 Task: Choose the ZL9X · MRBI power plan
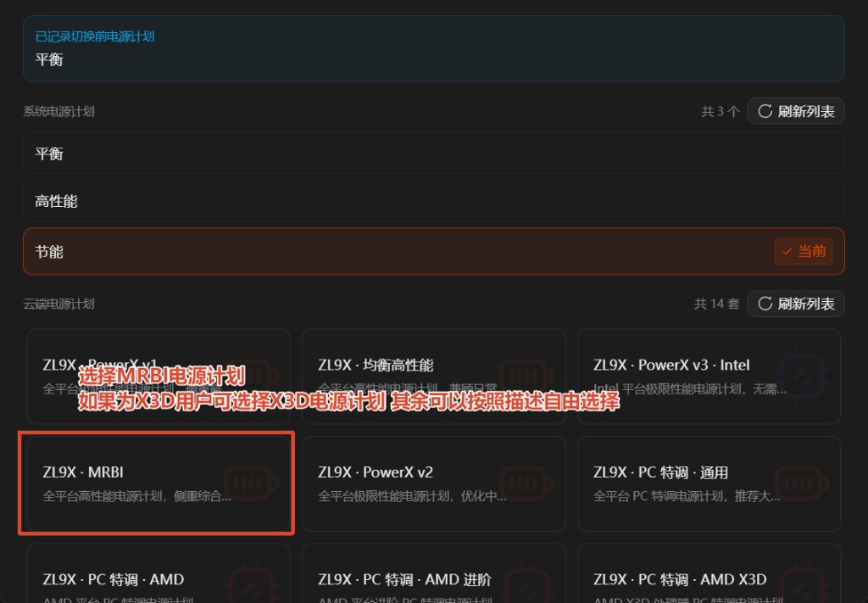[x=159, y=483]
